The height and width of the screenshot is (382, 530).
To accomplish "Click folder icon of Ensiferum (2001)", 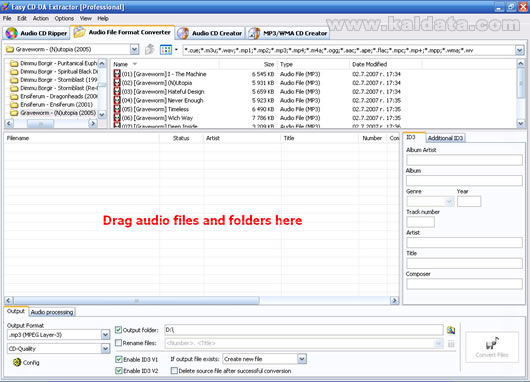I will point(14,104).
